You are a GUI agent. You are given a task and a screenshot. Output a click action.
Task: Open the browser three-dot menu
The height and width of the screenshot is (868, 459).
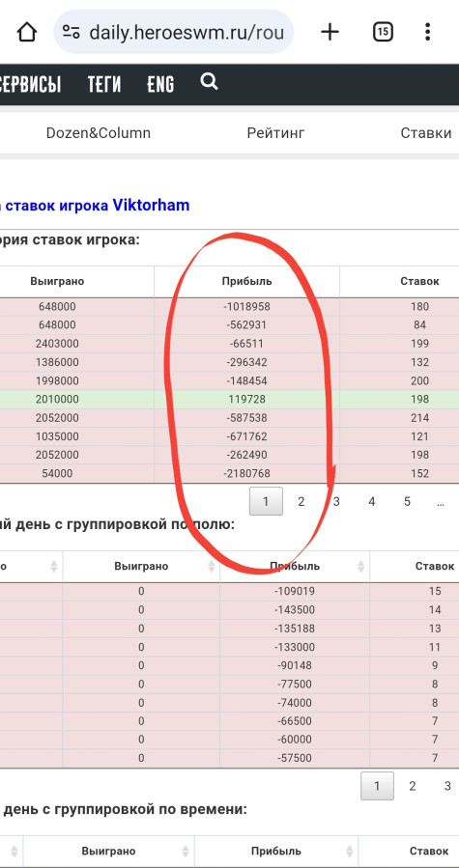click(427, 32)
